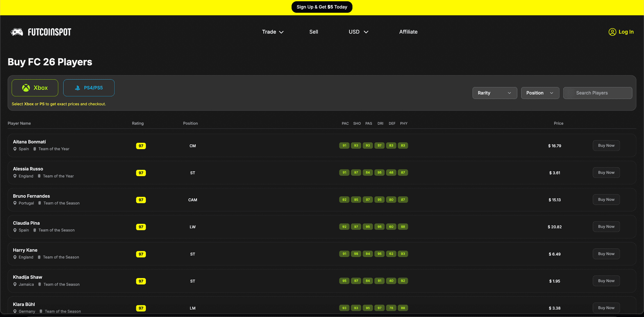Click the PHY stat column header
The height and width of the screenshot is (317, 644).
click(404, 123)
